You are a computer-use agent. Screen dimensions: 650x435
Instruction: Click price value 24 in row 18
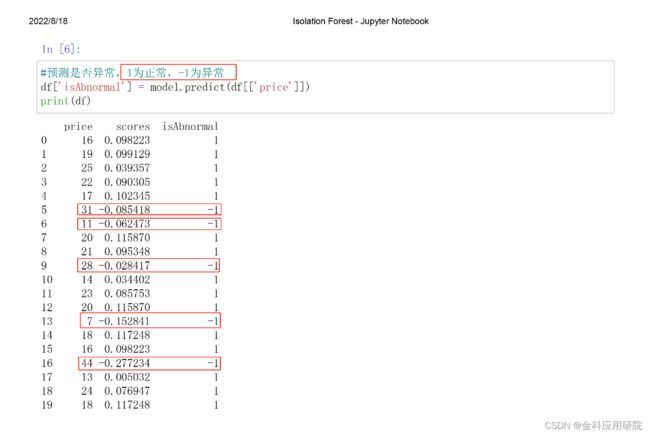[x=87, y=391]
